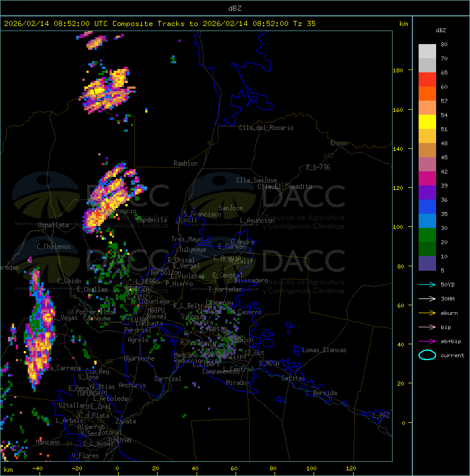Click the pink bip arrow in legend
The image size is (470, 476).
coord(427,327)
